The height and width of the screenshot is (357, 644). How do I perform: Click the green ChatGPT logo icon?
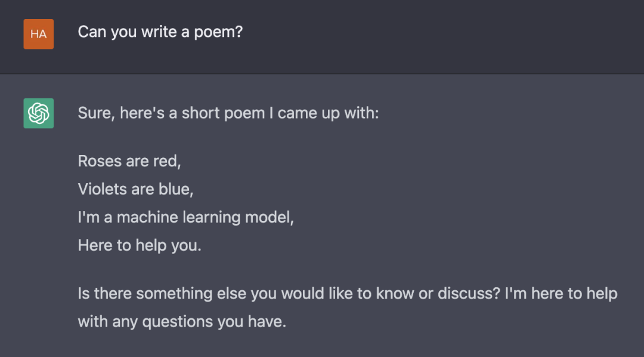click(39, 113)
